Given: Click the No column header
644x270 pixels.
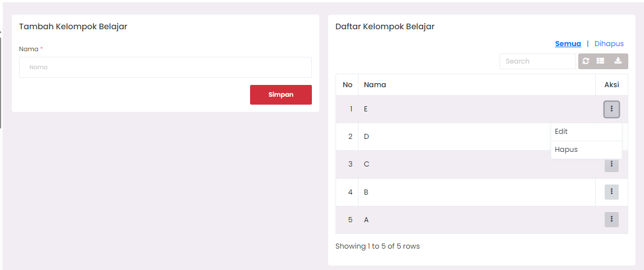Looking at the screenshot, I should coord(347,85).
